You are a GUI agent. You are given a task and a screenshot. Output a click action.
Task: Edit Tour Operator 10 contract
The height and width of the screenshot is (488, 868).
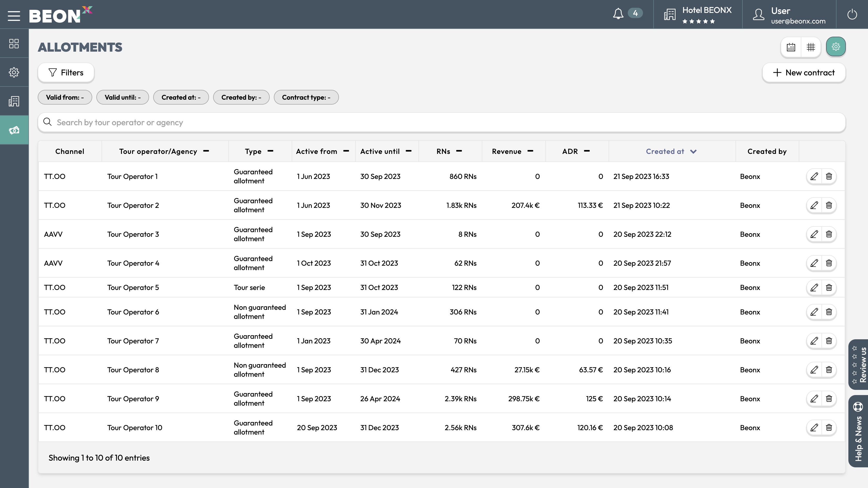click(814, 428)
